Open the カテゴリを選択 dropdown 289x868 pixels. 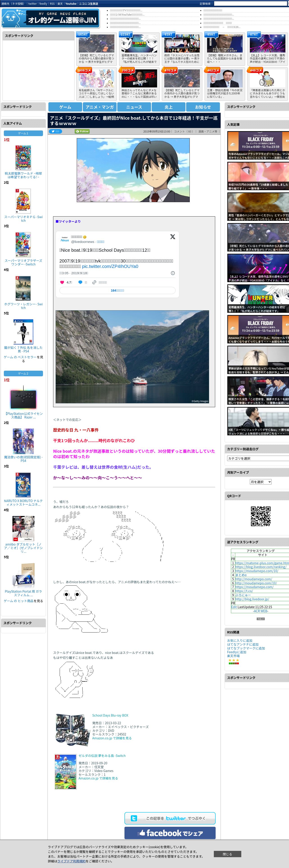[258, 458]
